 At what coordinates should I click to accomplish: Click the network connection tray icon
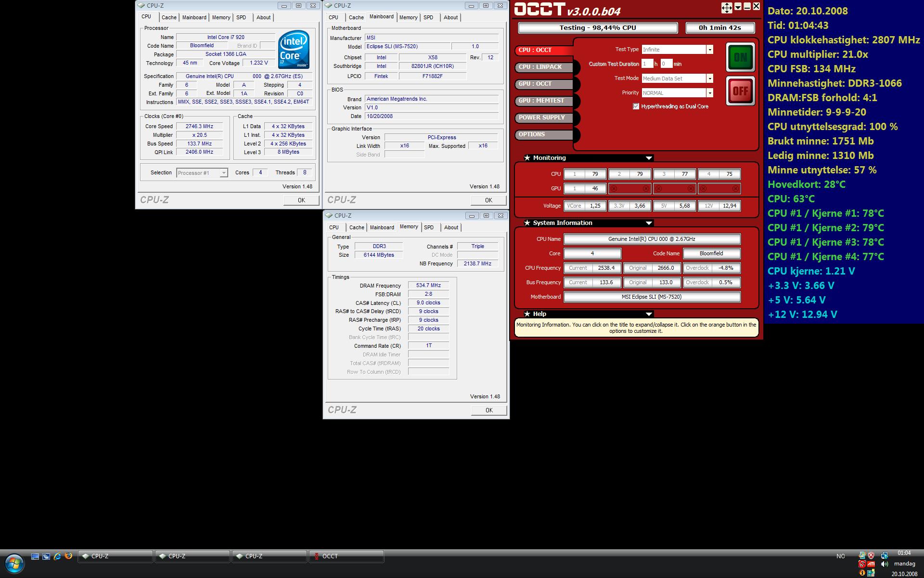tap(885, 555)
